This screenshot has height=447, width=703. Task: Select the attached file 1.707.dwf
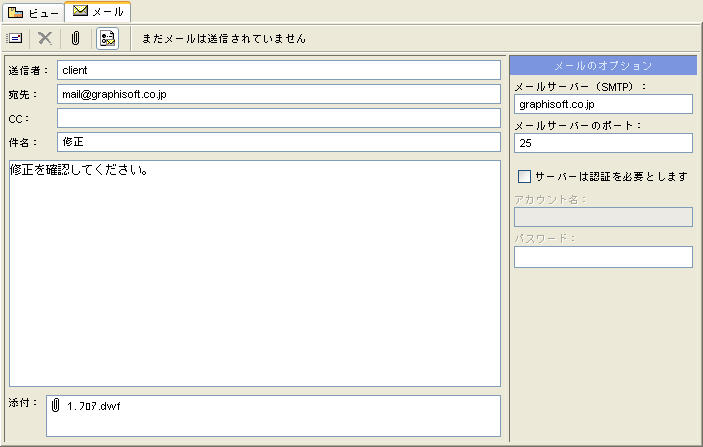tap(94, 406)
